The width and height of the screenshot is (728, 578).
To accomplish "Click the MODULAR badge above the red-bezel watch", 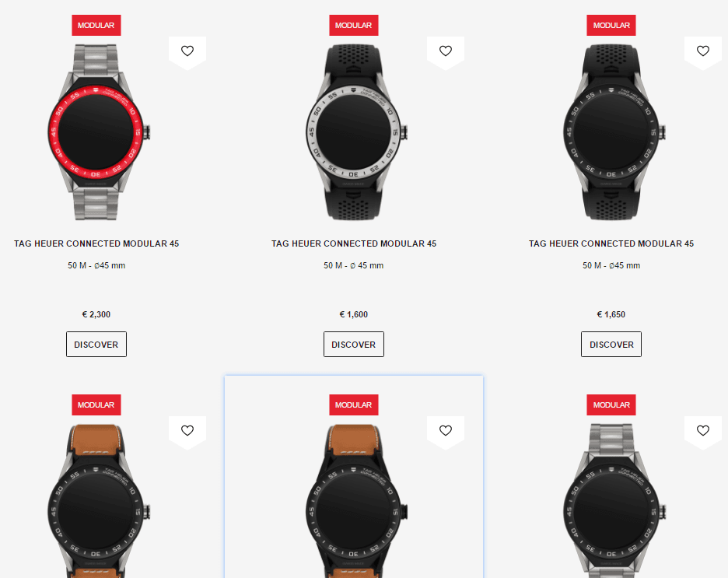I will click(96, 25).
